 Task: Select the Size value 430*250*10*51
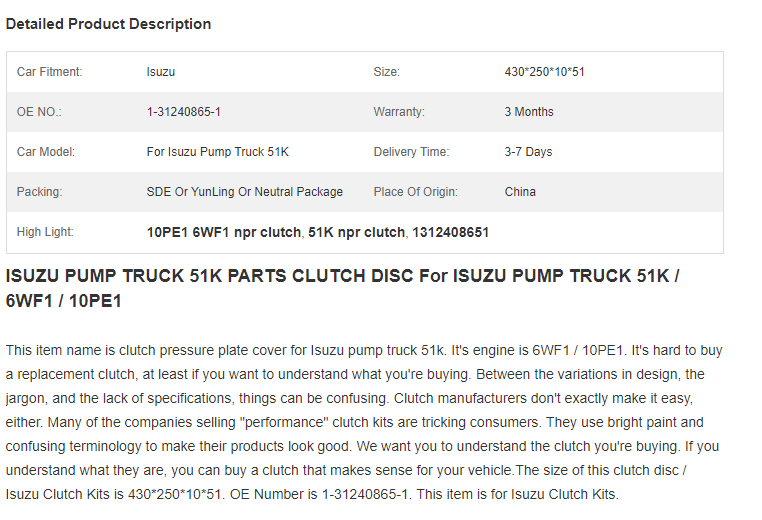point(544,72)
